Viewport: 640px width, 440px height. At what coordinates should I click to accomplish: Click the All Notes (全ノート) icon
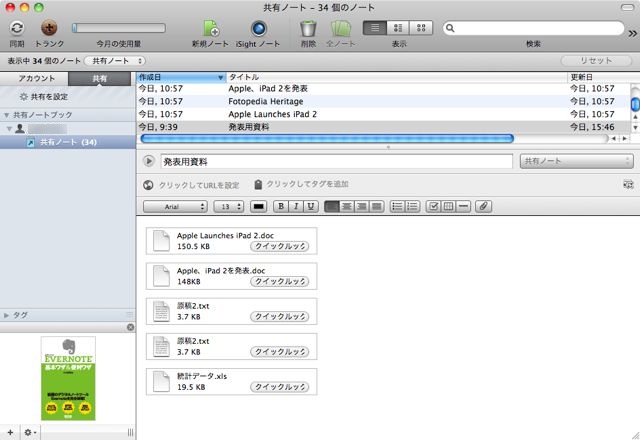[x=341, y=28]
